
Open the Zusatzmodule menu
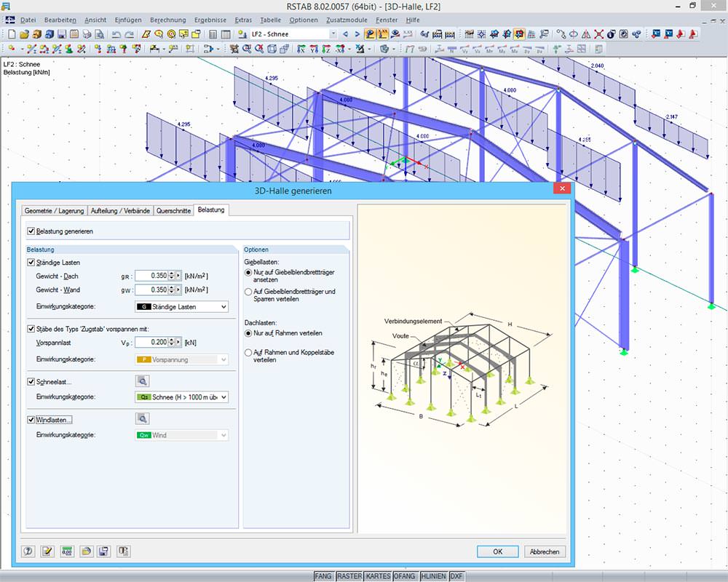pyautogui.click(x=347, y=20)
